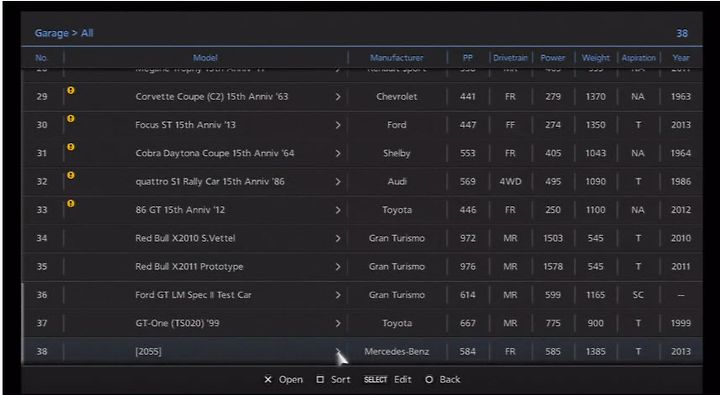Click 4WD drivetrain cell

[x=510, y=182]
